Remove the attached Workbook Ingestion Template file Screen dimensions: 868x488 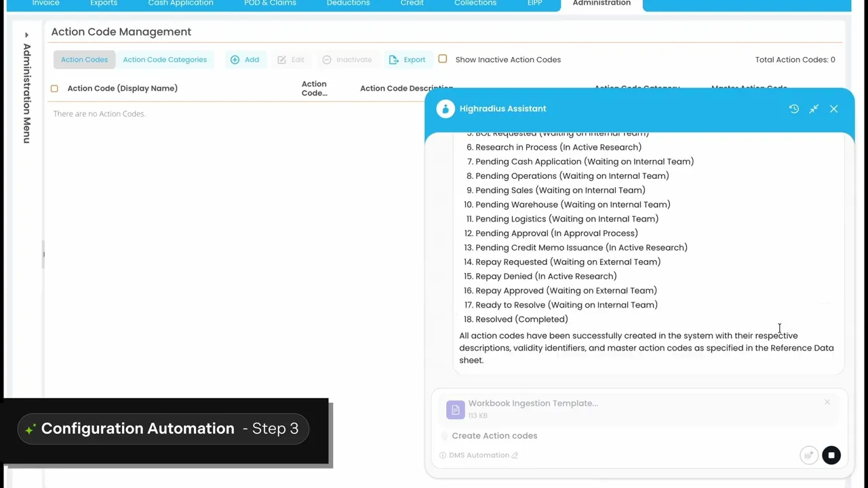pos(827,403)
